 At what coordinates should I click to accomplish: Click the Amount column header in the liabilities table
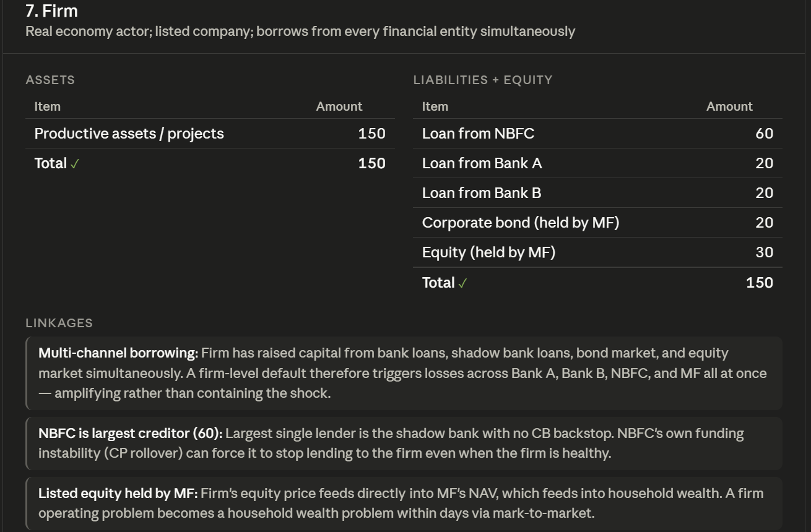tap(729, 106)
